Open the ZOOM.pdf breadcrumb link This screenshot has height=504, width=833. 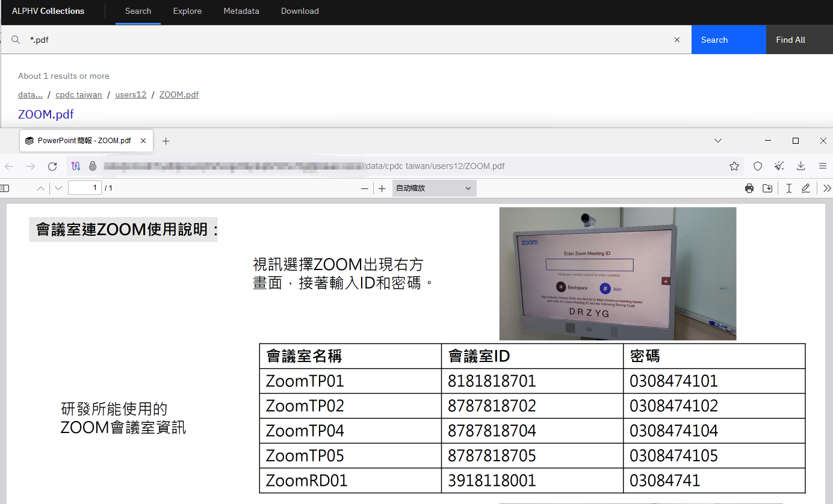pos(179,94)
